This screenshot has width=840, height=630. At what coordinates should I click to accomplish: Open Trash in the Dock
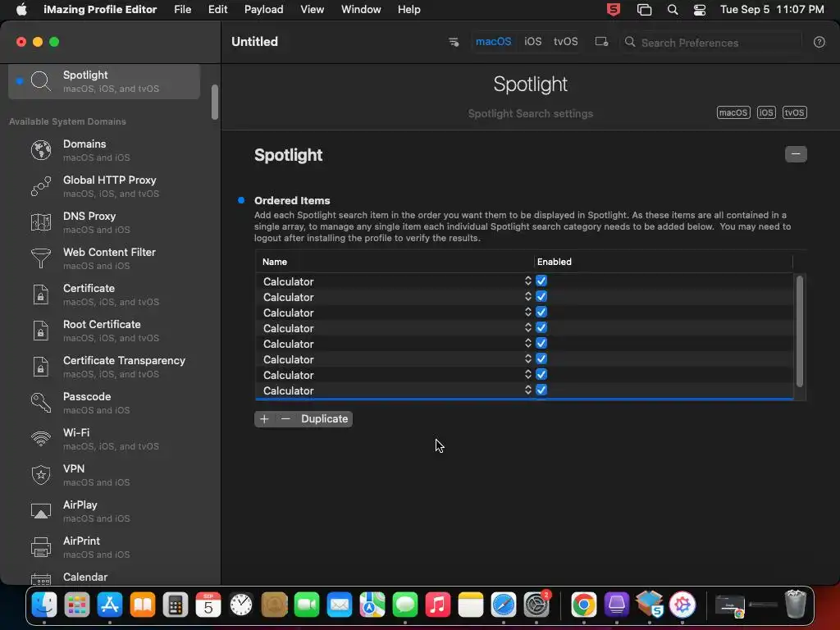pyautogui.click(x=796, y=605)
